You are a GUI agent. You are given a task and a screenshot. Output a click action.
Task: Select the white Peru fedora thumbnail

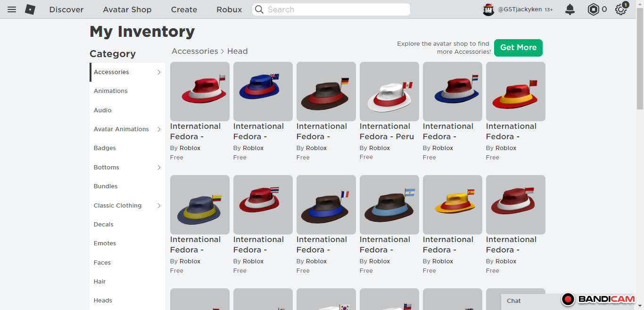click(389, 92)
